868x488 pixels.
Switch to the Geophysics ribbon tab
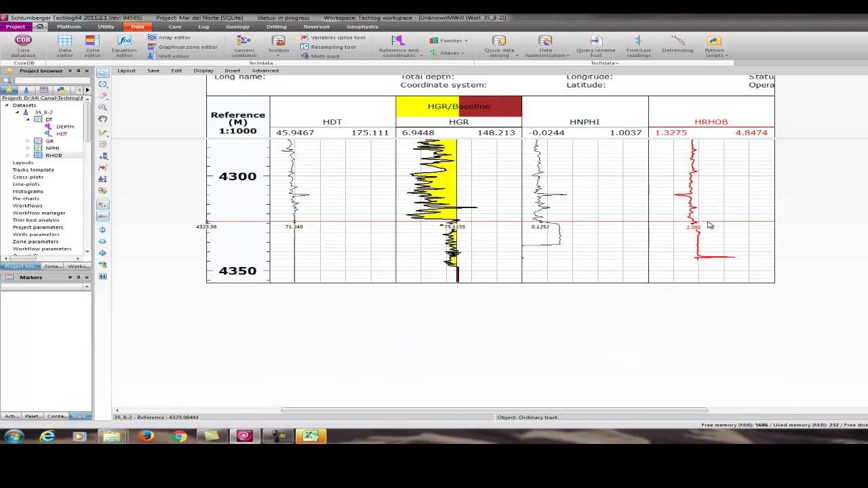362,26
